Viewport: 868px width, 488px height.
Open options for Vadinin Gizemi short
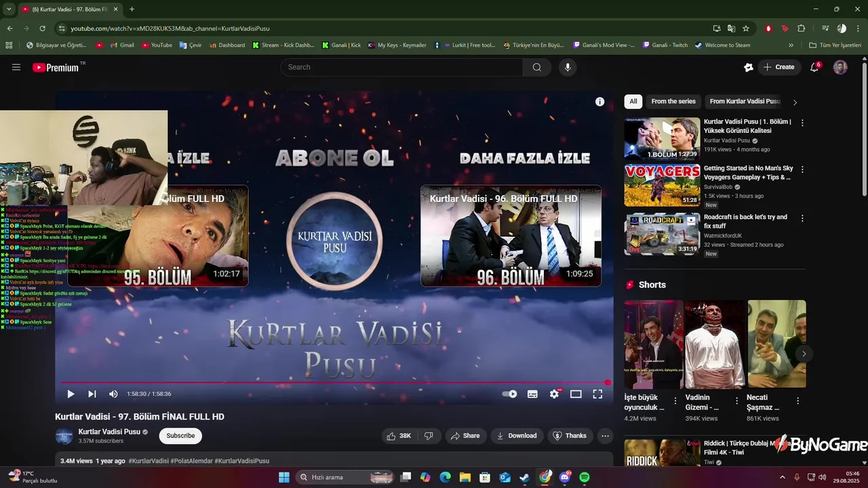(737, 401)
